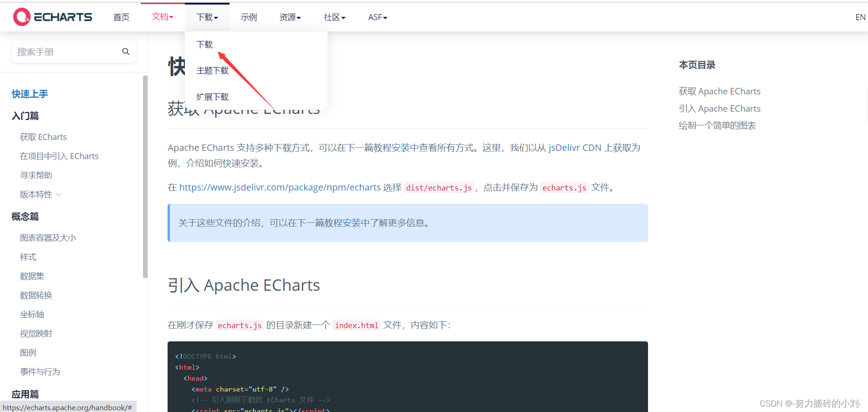
Task: Follow the jsDelivr link in paragraph
Action: coord(564,148)
